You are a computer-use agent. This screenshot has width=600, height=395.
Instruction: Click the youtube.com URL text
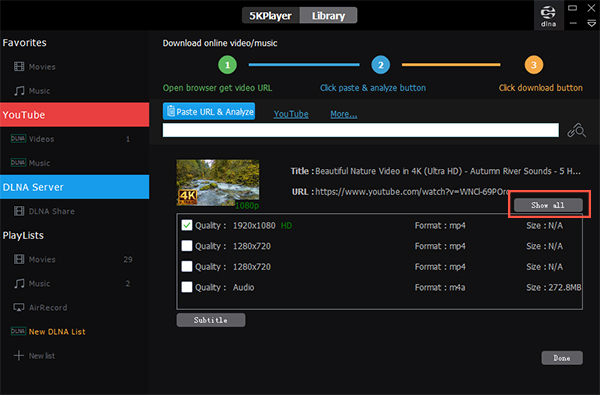click(x=412, y=191)
